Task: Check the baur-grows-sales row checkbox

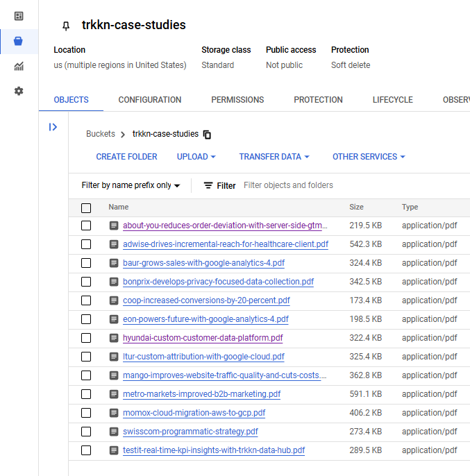Action: (x=86, y=263)
